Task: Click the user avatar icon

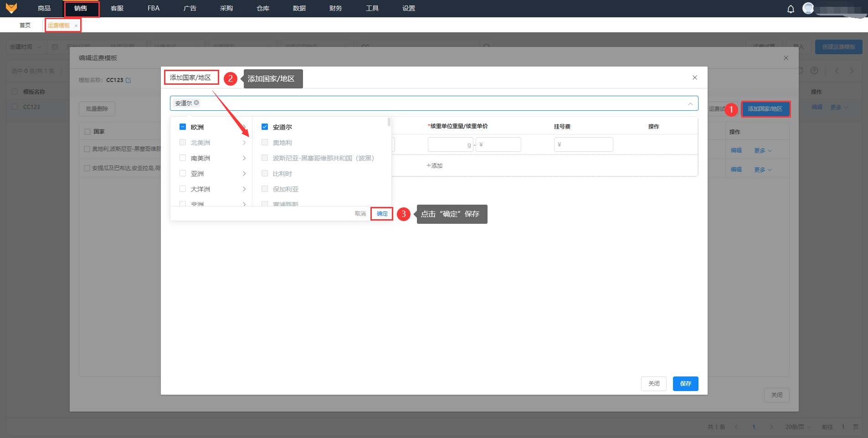Action: [808, 8]
